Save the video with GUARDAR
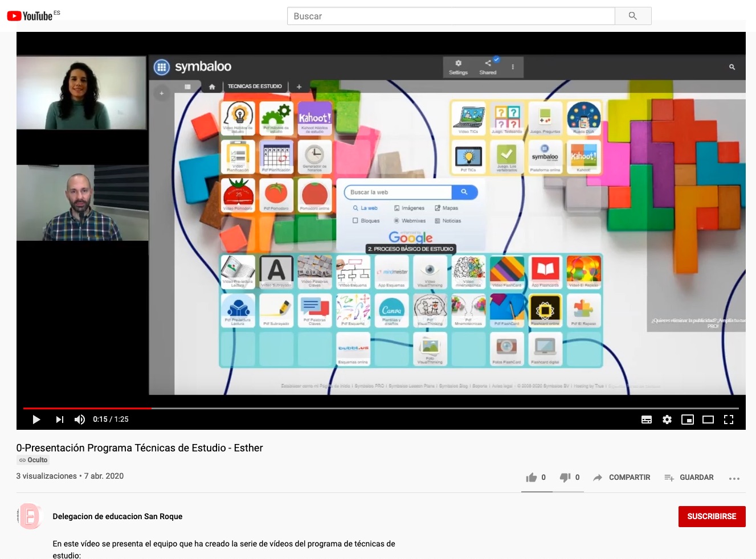Screen dimensions: 756x559 click(x=689, y=478)
